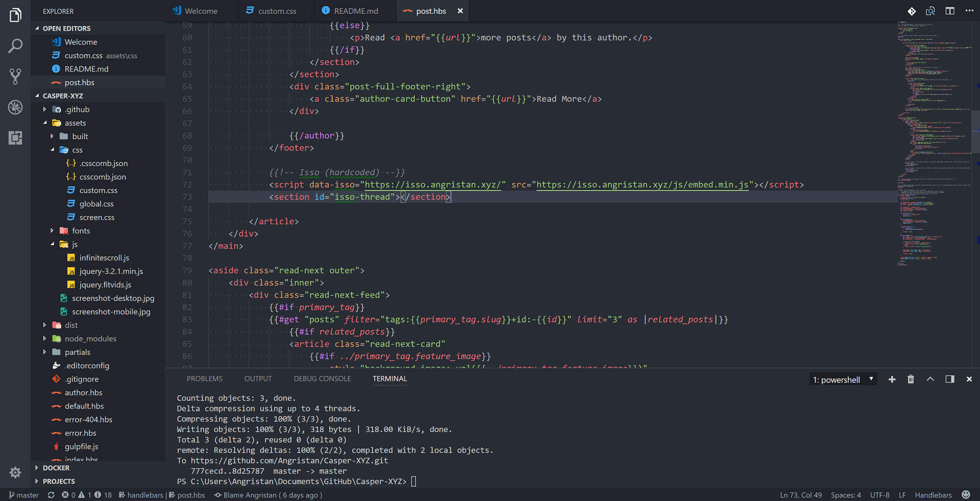The image size is (980, 501).
Task: Open the editor More Actions menu
Action: click(x=969, y=11)
